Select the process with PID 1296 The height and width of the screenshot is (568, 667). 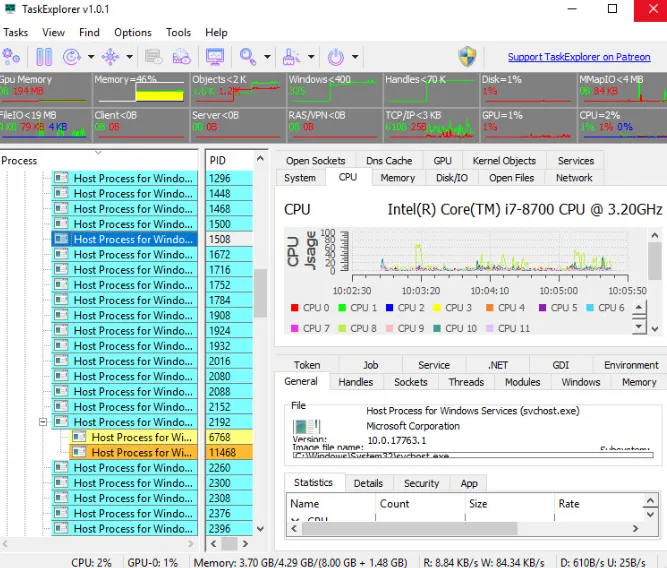(125, 178)
